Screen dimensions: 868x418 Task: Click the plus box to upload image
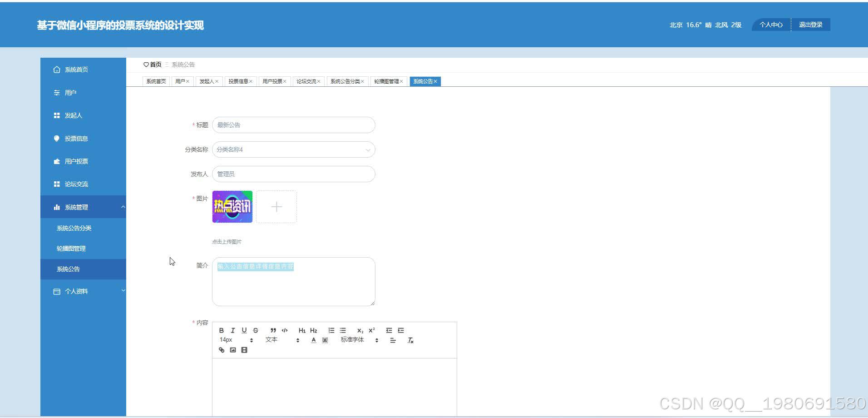[276, 207]
